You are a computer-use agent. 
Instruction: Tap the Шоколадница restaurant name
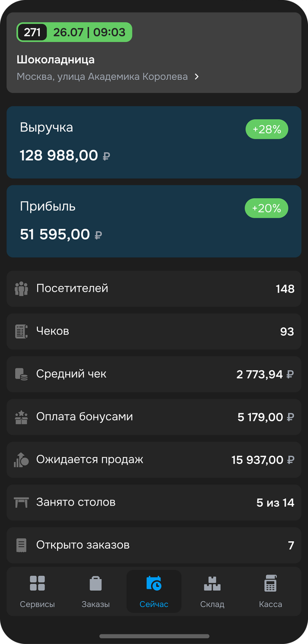coord(56,60)
